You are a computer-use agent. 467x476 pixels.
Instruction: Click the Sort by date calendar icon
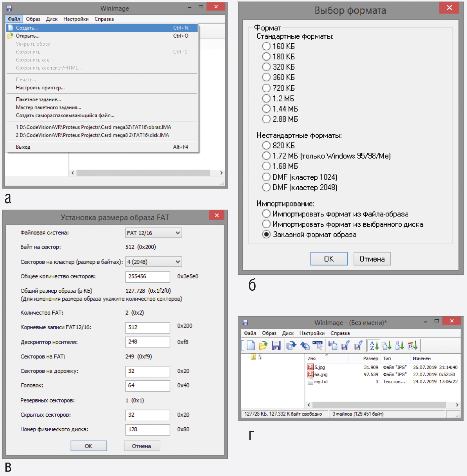412,345
